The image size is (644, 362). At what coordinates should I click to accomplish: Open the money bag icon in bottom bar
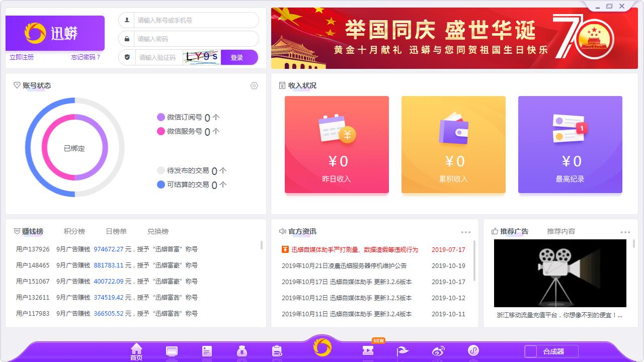click(242, 351)
